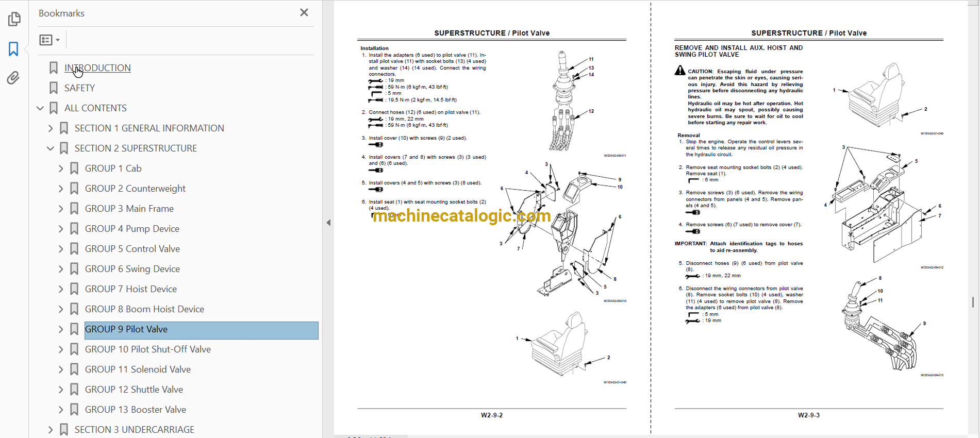Go to SECTION 3 UNDERCARRIAGE bookmark

tap(135, 430)
